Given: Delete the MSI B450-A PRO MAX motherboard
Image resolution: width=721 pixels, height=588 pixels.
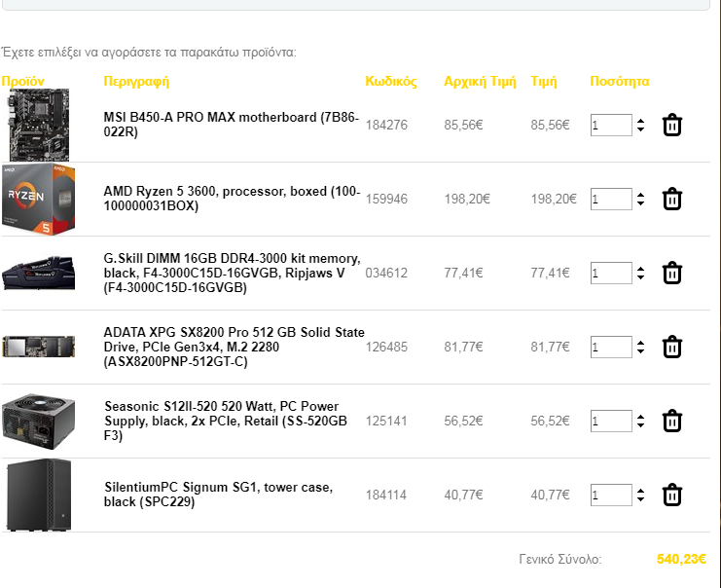Looking at the screenshot, I should pyautogui.click(x=671, y=126).
